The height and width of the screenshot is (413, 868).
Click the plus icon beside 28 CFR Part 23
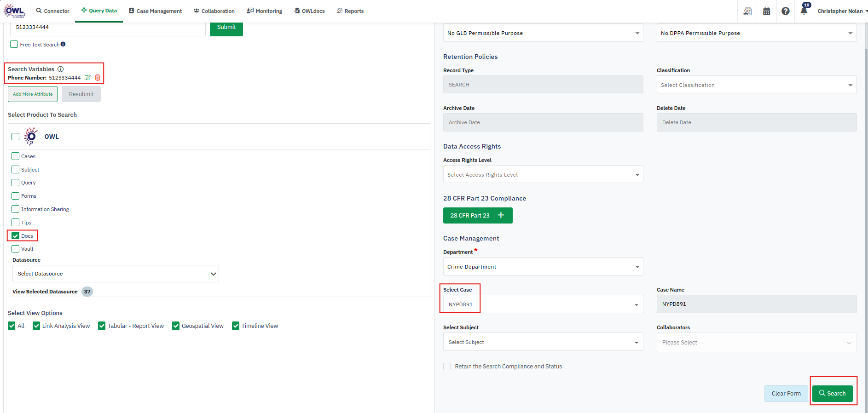501,215
